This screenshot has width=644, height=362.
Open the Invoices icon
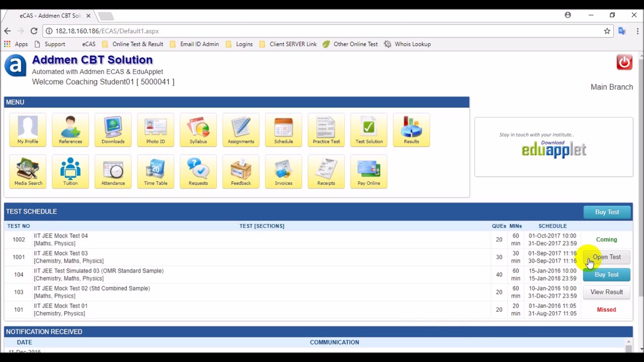[283, 171]
